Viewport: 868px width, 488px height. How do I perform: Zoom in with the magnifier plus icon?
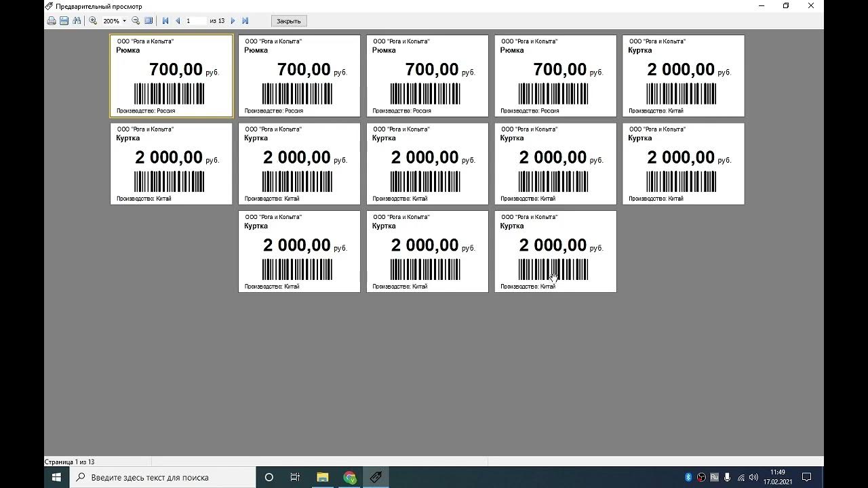coord(93,21)
